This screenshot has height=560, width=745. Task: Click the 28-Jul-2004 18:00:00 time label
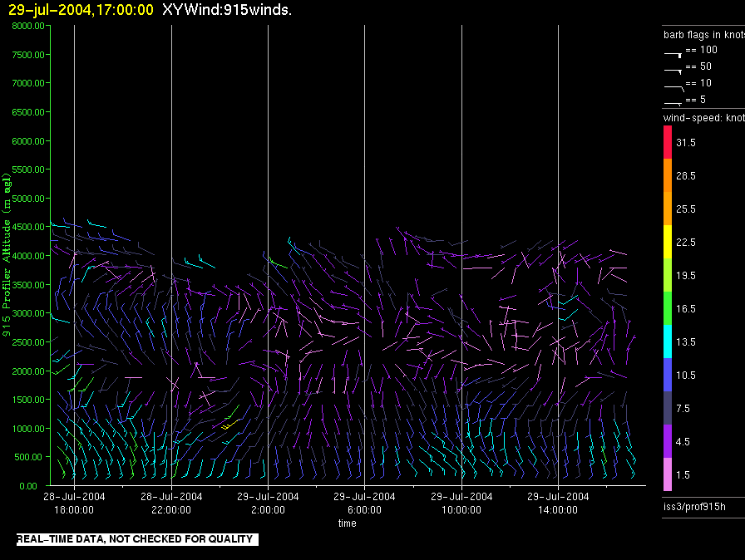point(74,503)
